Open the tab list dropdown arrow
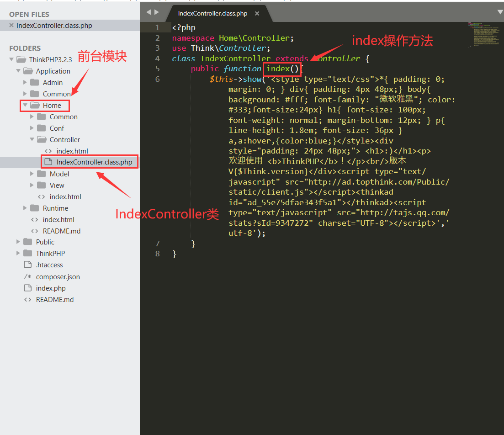 499,12
